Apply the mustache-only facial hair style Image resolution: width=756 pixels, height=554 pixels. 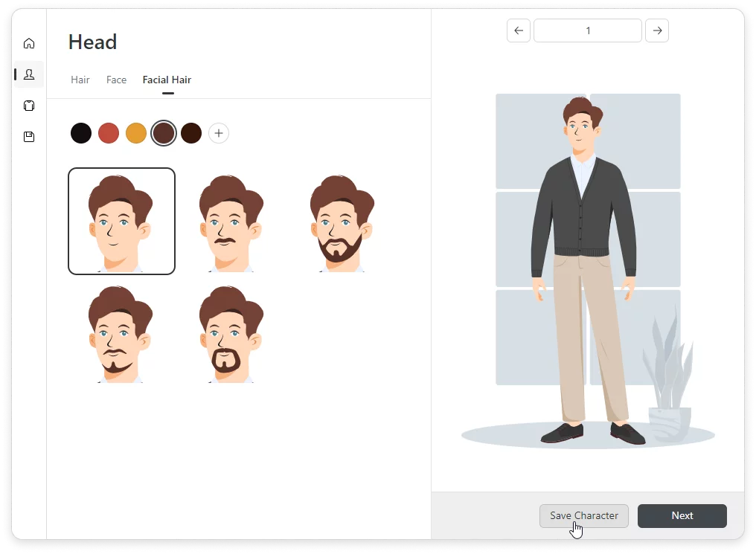coord(231,221)
